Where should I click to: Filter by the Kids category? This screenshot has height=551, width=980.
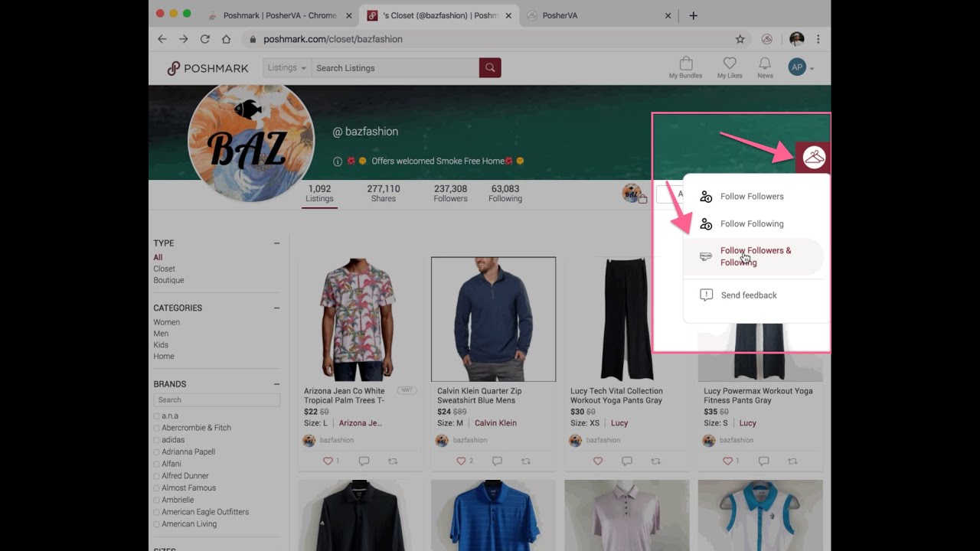tap(161, 345)
